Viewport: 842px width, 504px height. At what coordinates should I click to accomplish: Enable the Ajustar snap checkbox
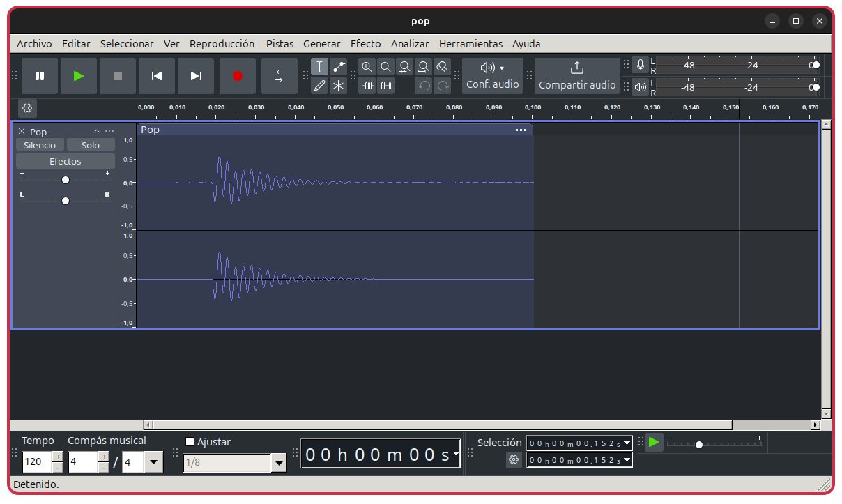190,441
